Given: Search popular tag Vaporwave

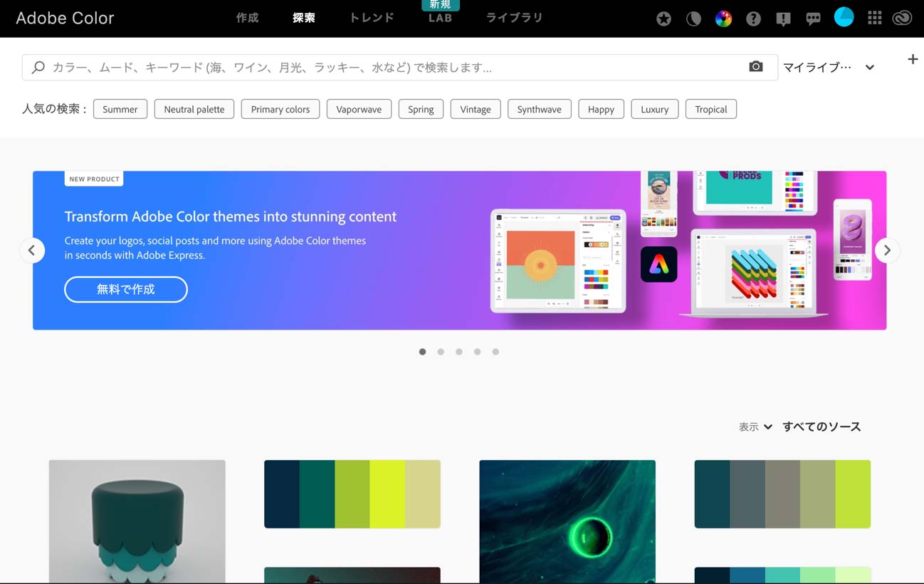Looking at the screenshot, I should click(x=359, y=109).
